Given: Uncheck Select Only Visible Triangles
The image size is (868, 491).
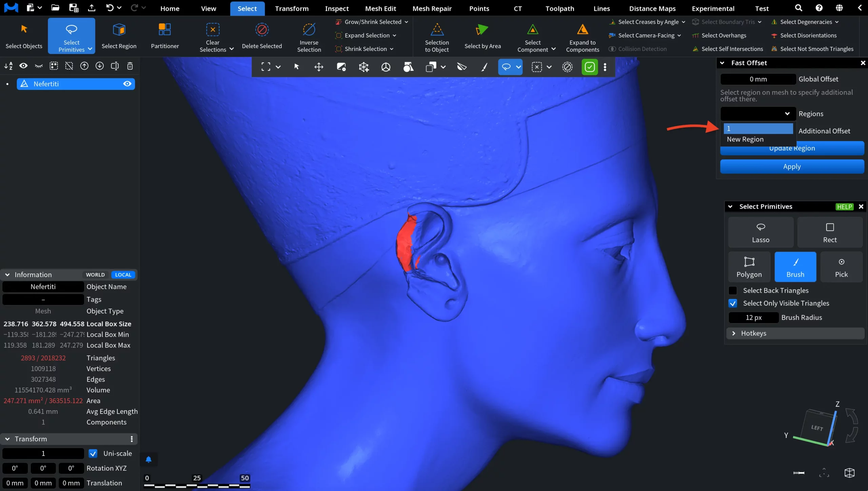Looking at the screenshot, I should [733, 303].
